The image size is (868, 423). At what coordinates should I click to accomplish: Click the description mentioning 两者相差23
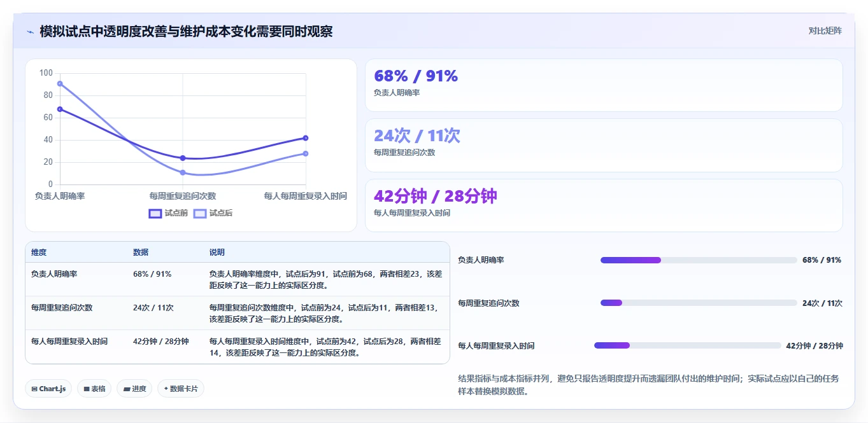325,279
